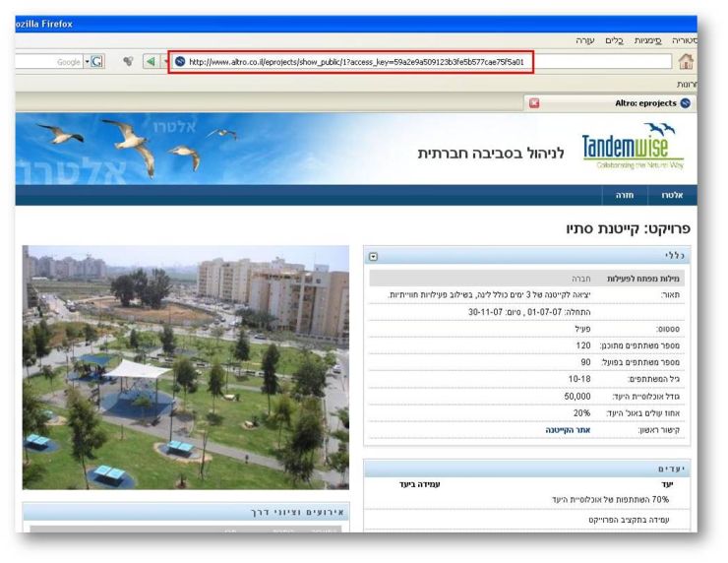
Task: Click the park project photo
Action: (x=186, y=367)
